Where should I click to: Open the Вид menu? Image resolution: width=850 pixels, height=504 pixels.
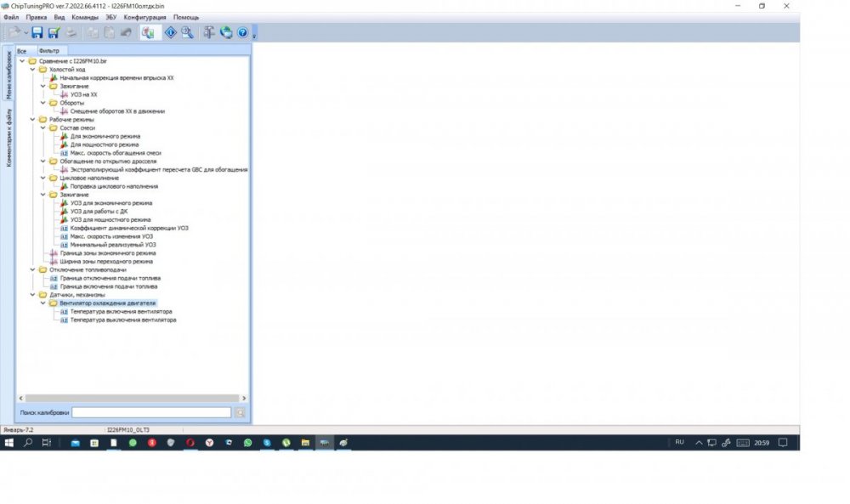(x=59, y=17)
